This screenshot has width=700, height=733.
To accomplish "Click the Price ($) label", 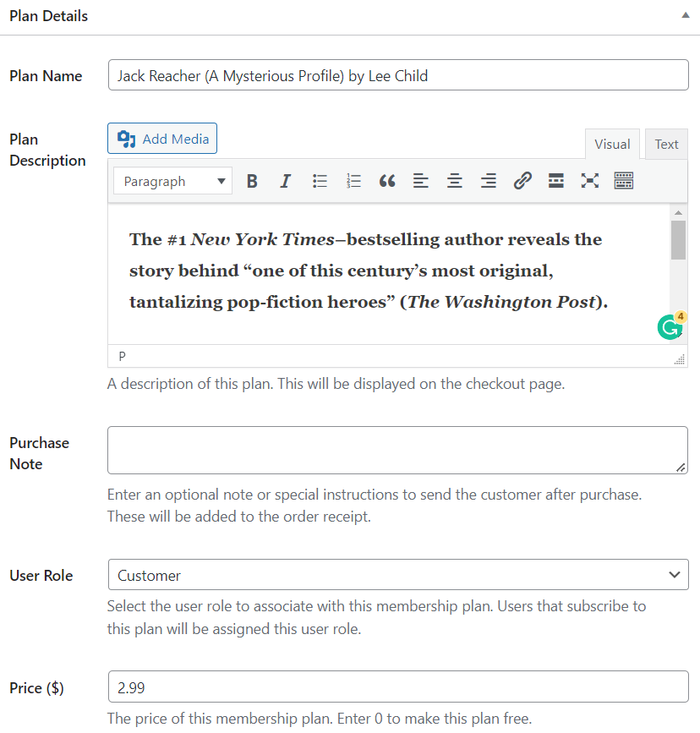I will tap(36, 688).
